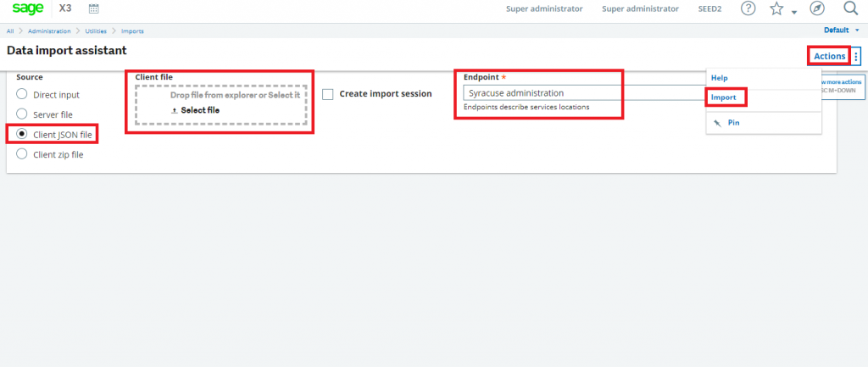
Task: Open the three-dot more actions menu
Action: point(856,56)
